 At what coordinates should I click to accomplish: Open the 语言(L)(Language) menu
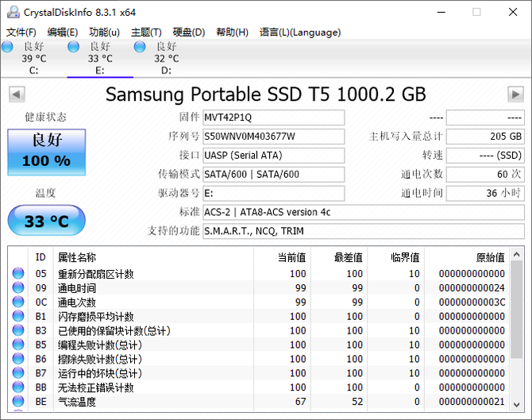click(300, 33)
